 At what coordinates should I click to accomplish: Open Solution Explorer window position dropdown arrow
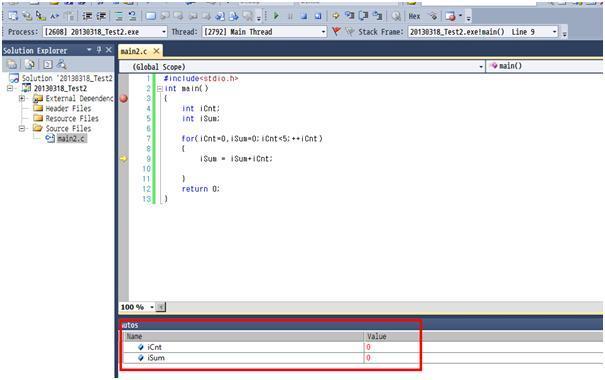(x=89, y=50)
